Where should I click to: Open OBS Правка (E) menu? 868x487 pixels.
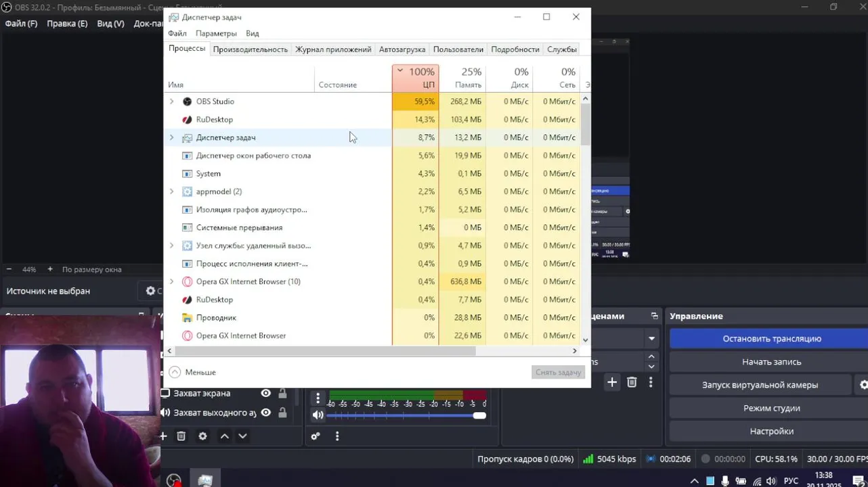click(67, 23)
